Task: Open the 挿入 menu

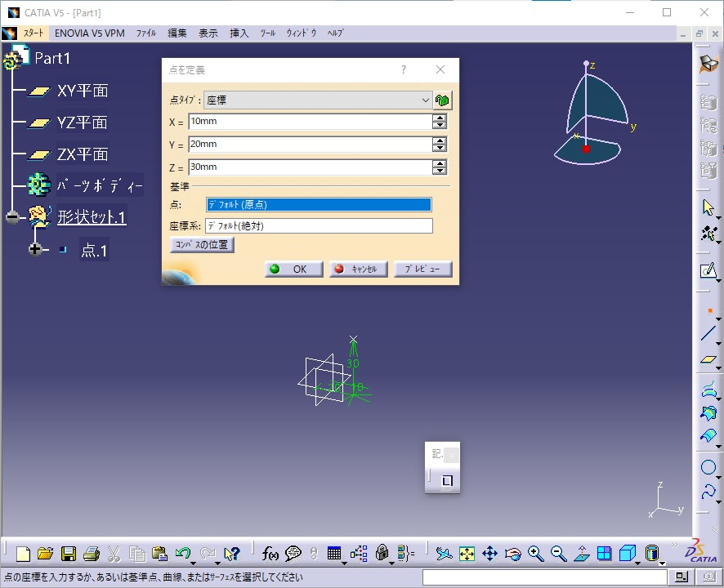Action: (x=239, y=33)
